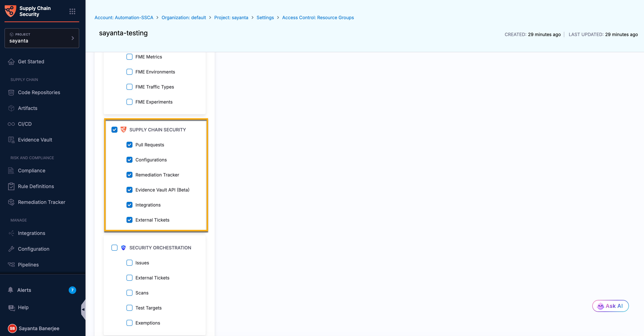Uncheck the SUPPLY CHAIN SECURITY group checkbox

(x=114, y=130)
